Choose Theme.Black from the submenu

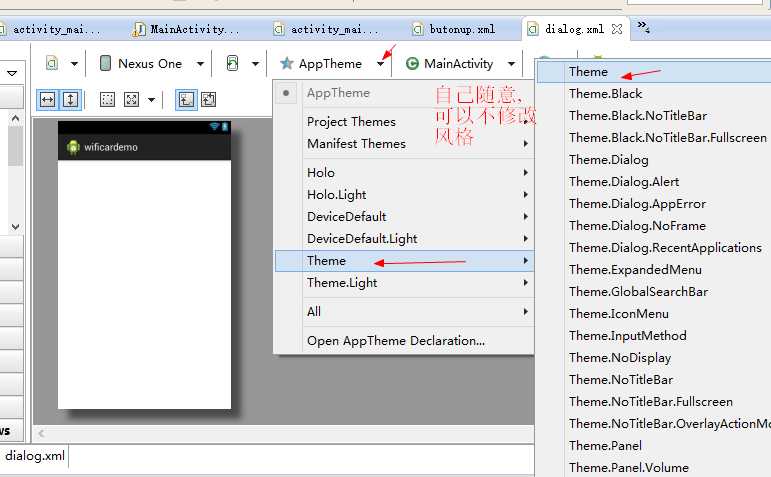point(654,94)
